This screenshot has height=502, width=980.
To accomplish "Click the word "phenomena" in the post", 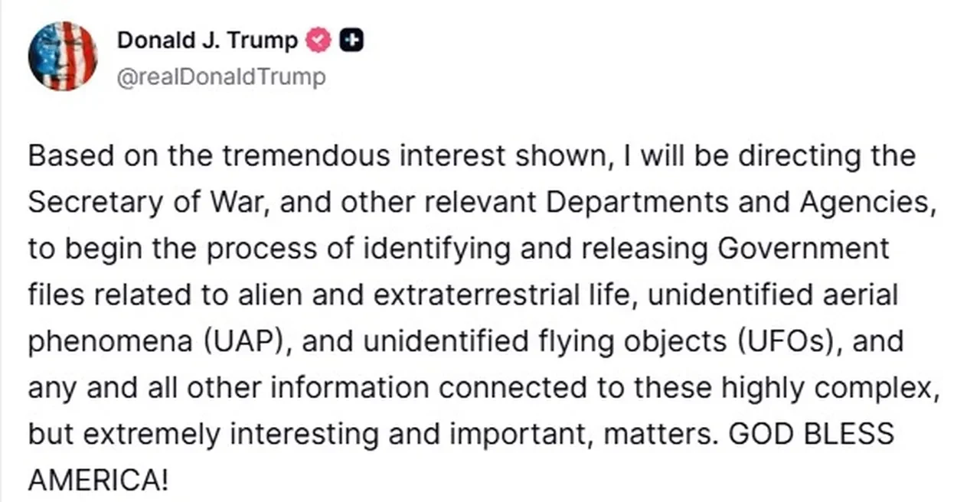I will pyautogui.click(x=110, y=341).
